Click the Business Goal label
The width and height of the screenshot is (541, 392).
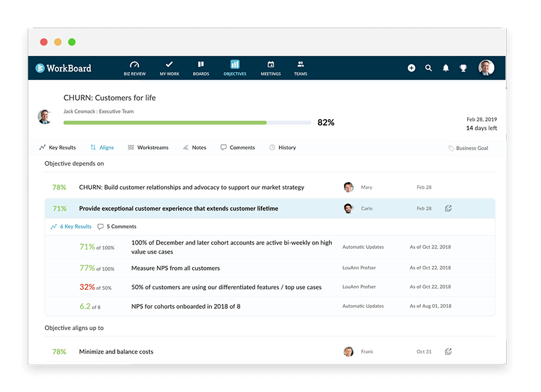tap(468, 147)
